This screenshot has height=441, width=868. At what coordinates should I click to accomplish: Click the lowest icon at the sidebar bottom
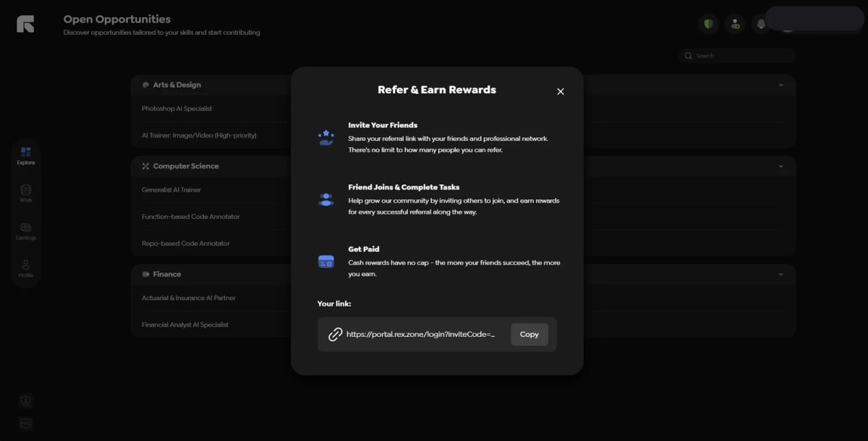coord(26,423)
